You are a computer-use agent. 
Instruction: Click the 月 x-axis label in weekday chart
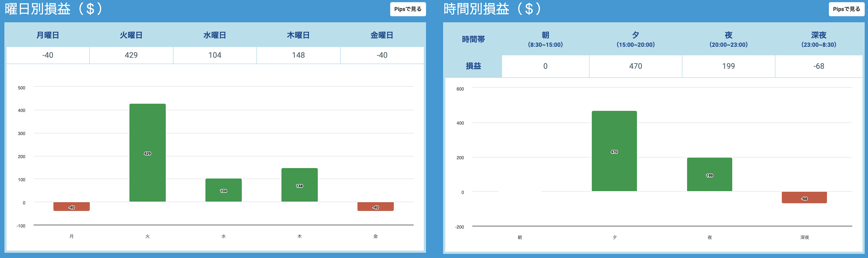(71, 237)
